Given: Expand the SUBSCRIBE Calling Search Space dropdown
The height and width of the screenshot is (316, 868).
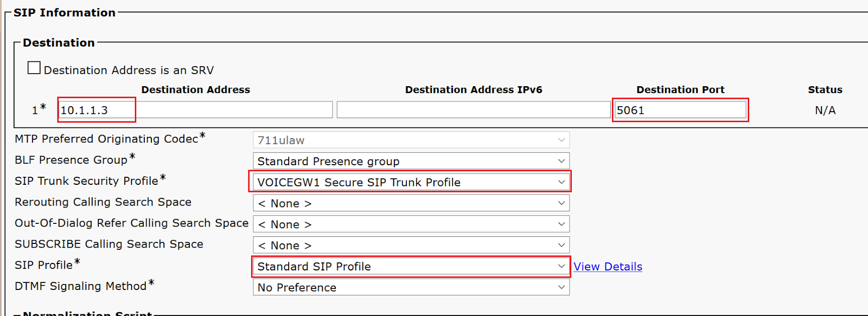Looking at the screenshot, I should [411, 246].
